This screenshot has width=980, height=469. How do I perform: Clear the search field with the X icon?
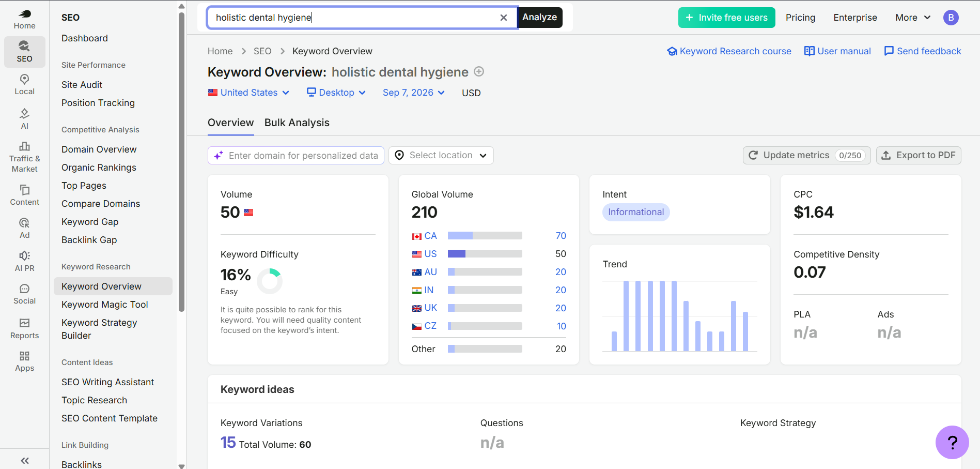tap(504, 18)
